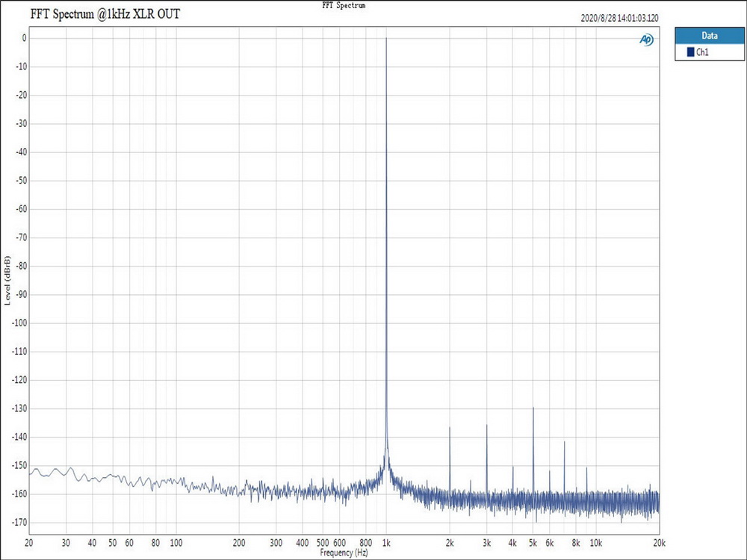Click the Ch1 blue color swatch in legend
747x560 pixels.
click(691, 52)
